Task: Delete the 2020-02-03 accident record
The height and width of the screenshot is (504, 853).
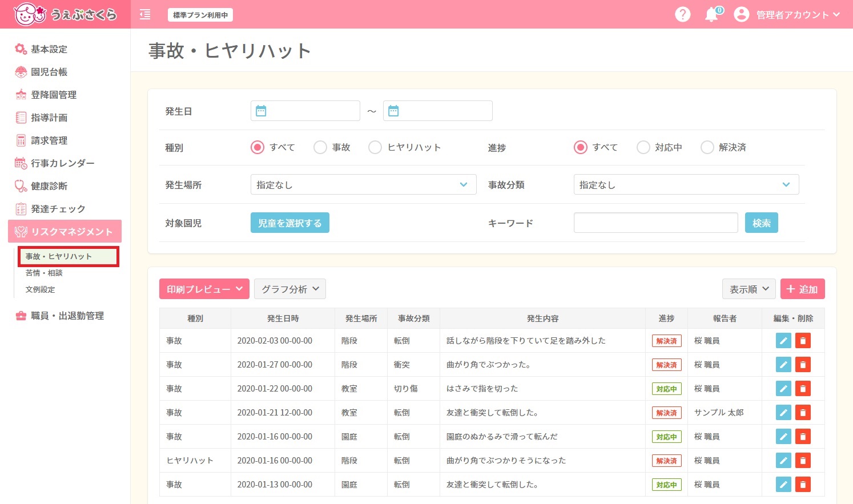Action: tap(803, 341)
